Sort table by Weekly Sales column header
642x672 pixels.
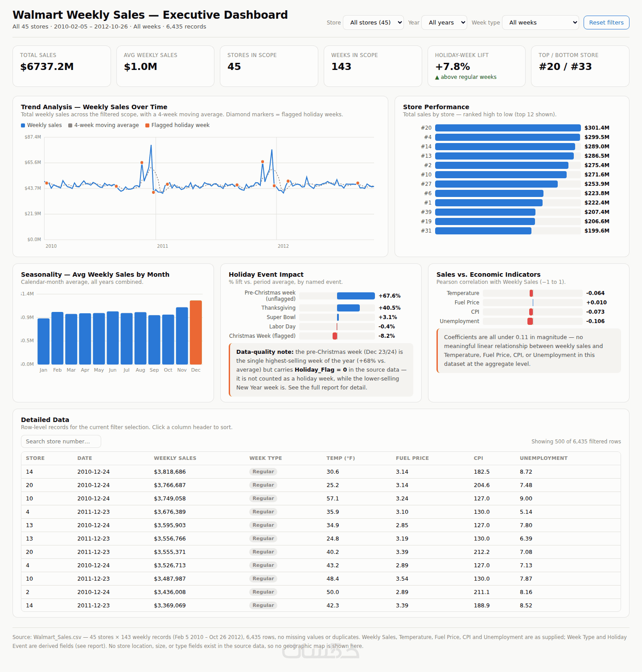click(x=175, y=458)
